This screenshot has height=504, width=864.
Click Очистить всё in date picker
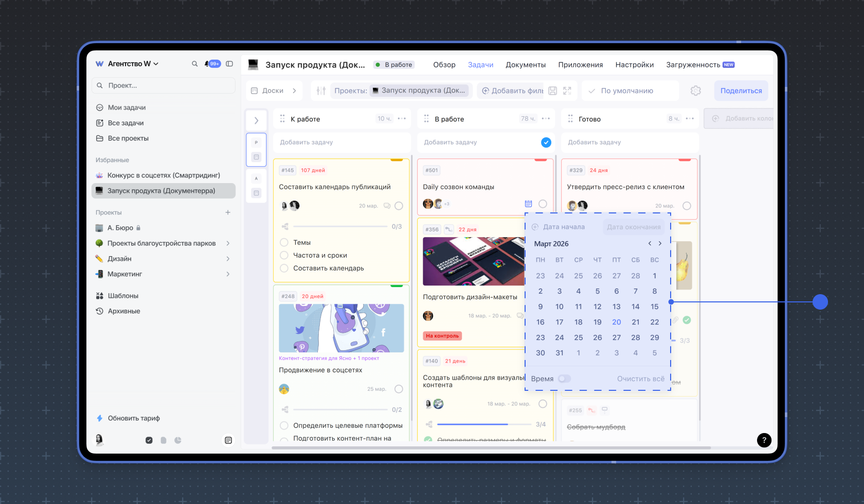(640, 379)
